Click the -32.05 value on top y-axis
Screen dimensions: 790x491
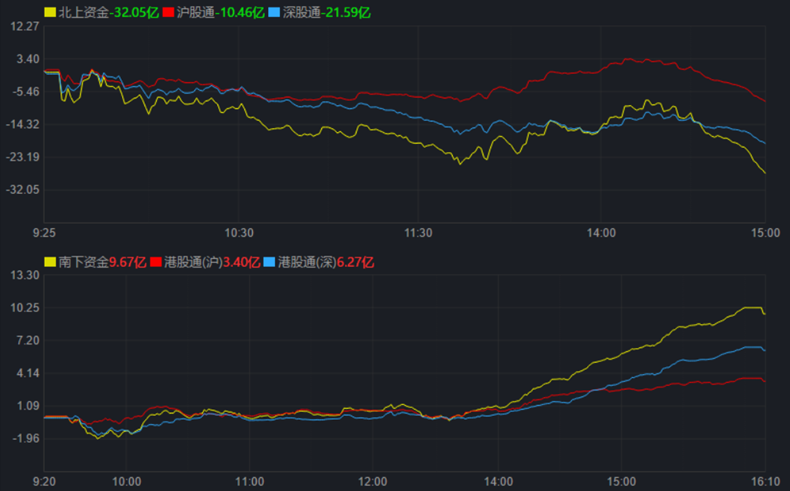pos(23,189)
